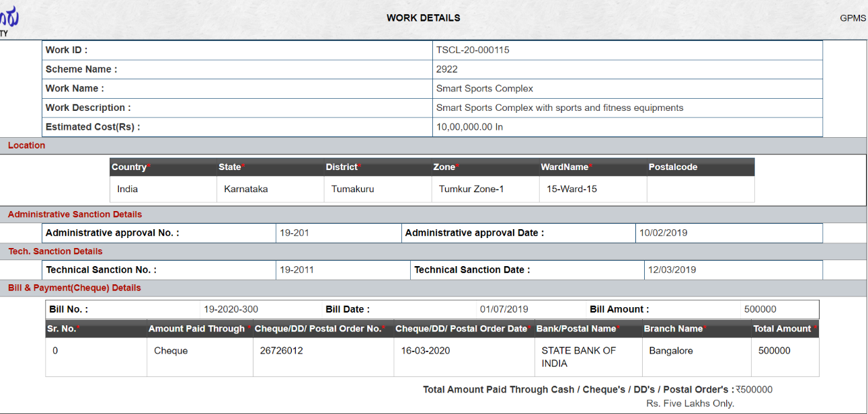
Task: Click the Bill No. value 19-2020-300
Action: (231, 310)
